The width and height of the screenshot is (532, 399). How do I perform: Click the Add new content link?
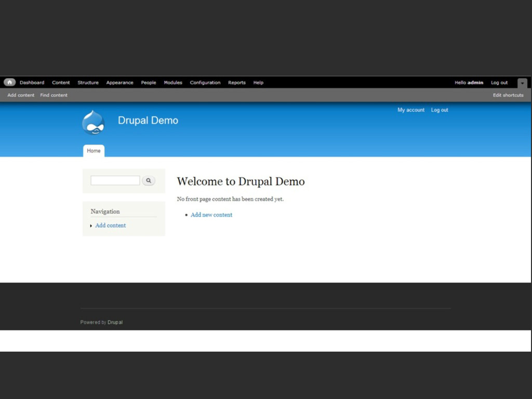[x=211, y=215]
